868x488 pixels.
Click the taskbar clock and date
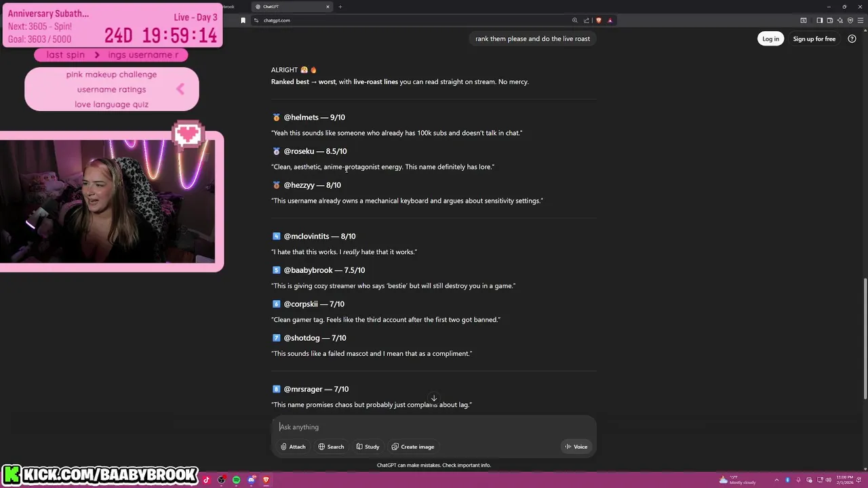point(845,480)
